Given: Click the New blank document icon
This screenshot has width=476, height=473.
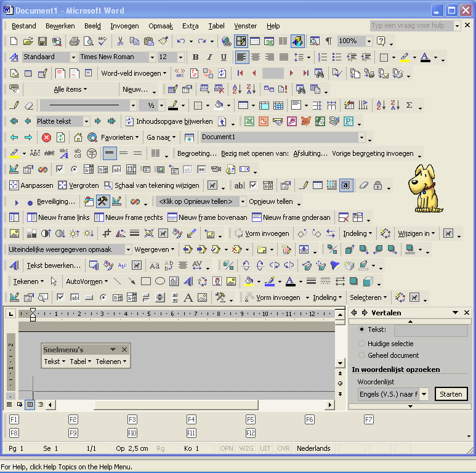Looking at the screenshot, I should (14, 41).
